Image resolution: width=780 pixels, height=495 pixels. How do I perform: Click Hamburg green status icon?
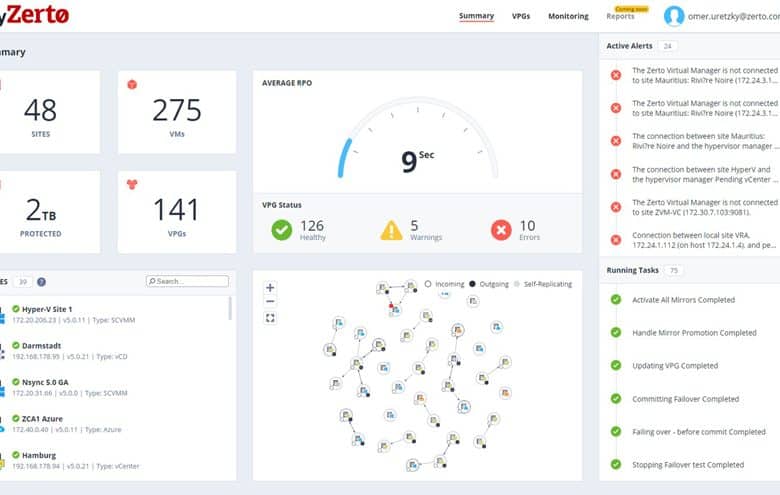pos(16,455)
